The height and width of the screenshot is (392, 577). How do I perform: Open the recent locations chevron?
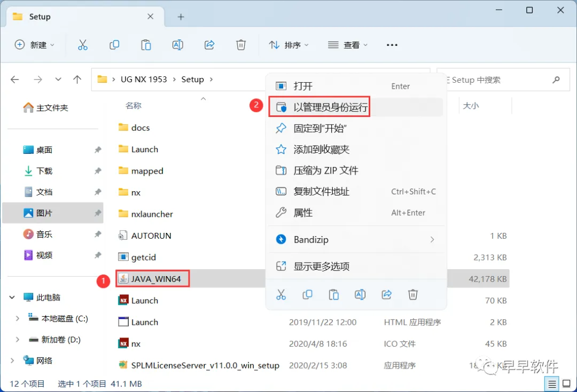tap(58, 80)
